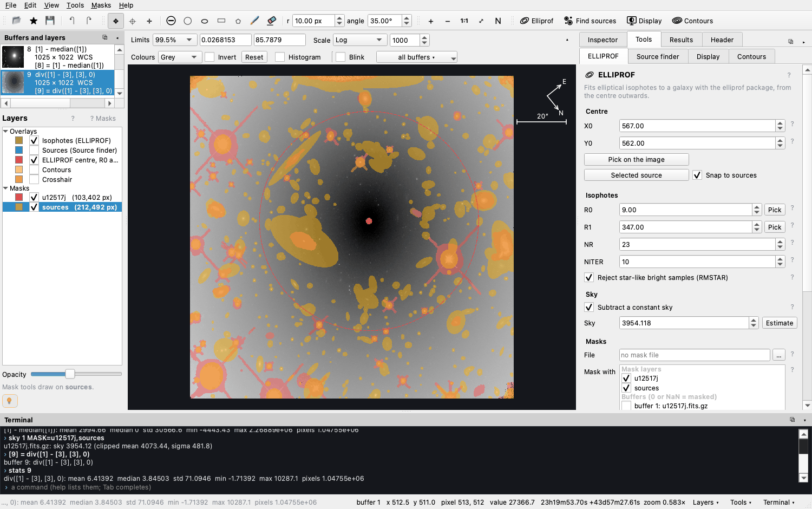Screen dimensions: 812x509
Task: Switch to the Inspector tab
Action: 603,40
